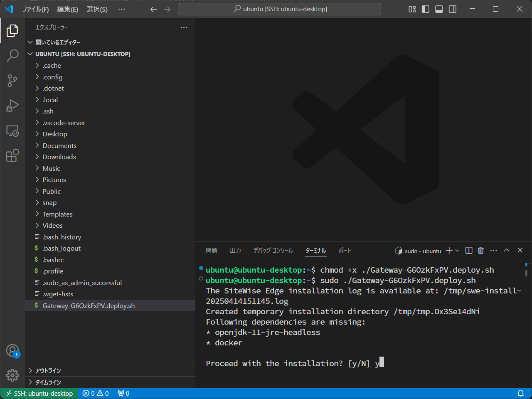Viewport: 532px width, 399px height.
Task: Open the Source Control view
Action: 12,81
